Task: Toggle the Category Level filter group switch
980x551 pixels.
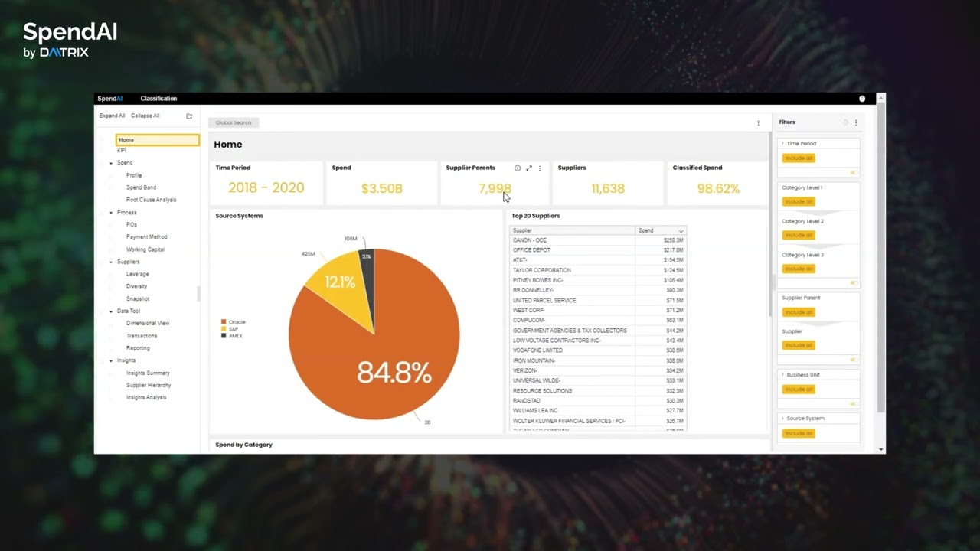Action: (x=854, y=283)
